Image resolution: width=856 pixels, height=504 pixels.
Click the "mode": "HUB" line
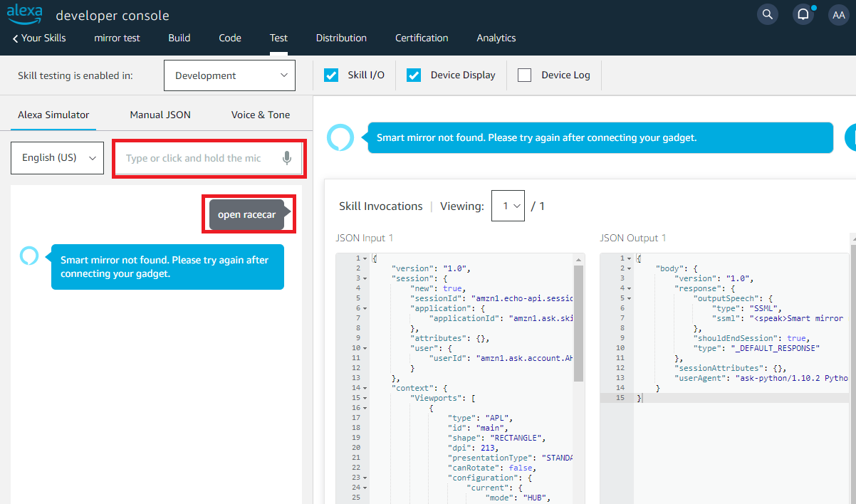click(x=518, y=498)
